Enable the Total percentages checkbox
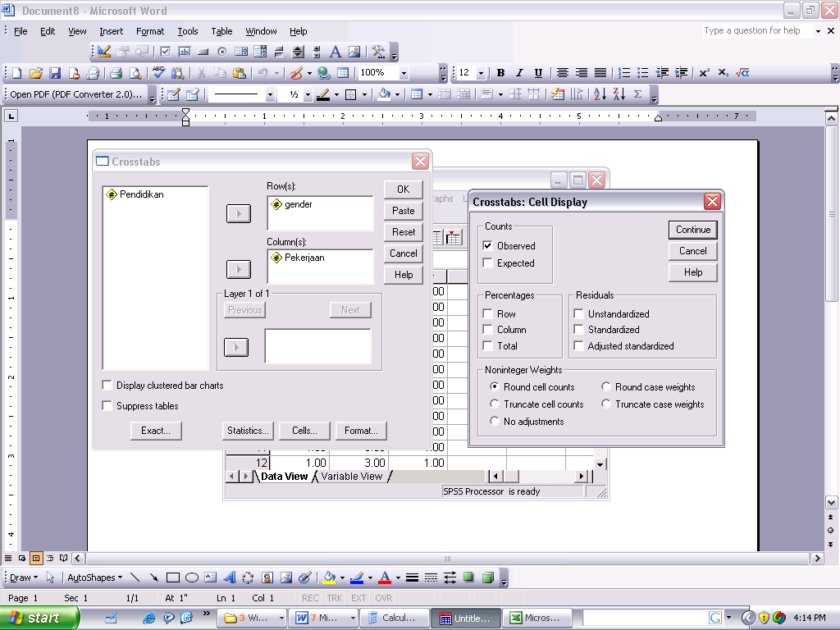The width and height of the screenshot is (840, 630). (487, 346)
